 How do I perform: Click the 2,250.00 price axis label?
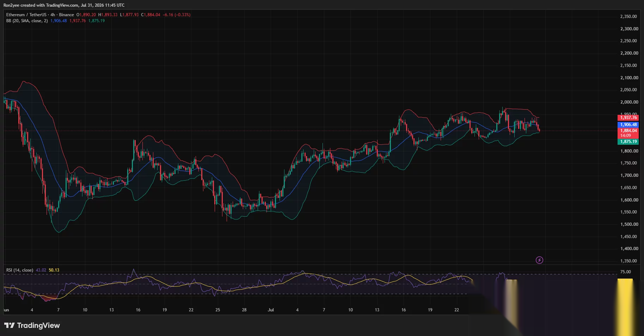tap(629, 41)
